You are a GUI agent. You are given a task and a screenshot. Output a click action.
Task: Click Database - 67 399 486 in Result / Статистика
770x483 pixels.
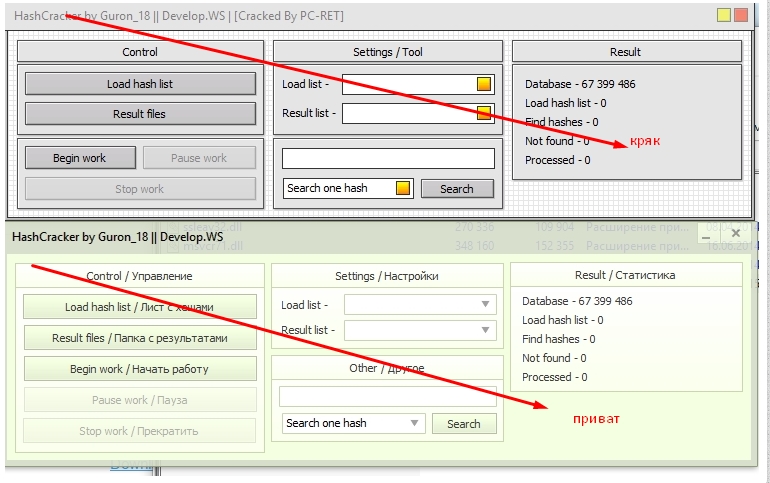point(577,301)
